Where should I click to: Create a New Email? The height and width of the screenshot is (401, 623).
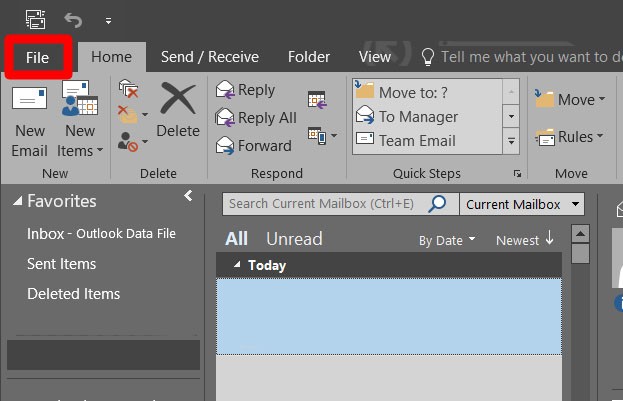point(29,122)
